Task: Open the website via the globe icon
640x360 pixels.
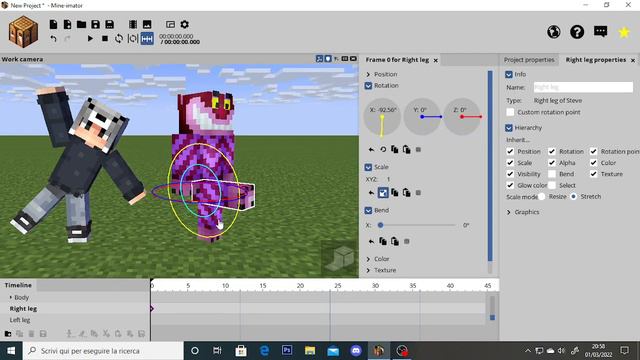Action: (x=554, y=32)
